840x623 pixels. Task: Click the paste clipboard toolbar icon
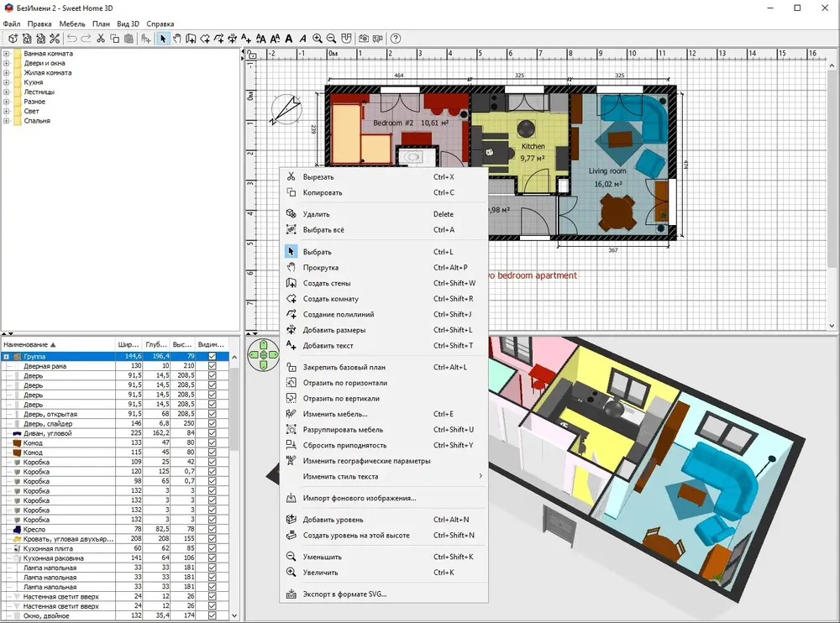129,39
